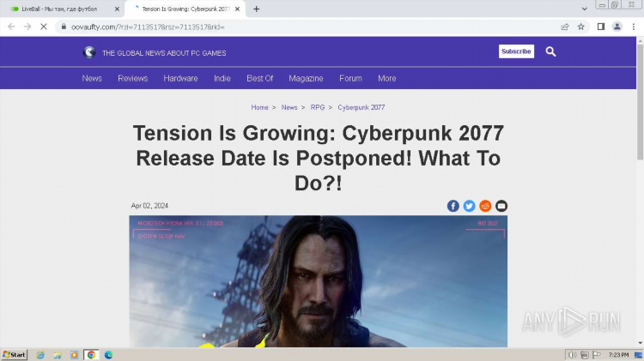Select Chrome icon in taskbar
The width and height of the screenshot is (644, 361).
click(x=91, y=355)
